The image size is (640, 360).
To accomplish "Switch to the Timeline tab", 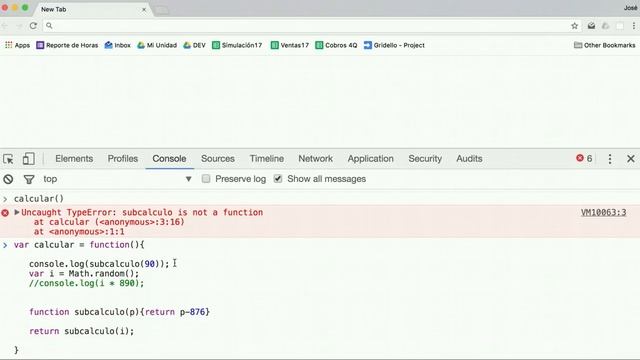I will (x=267, y=159).
